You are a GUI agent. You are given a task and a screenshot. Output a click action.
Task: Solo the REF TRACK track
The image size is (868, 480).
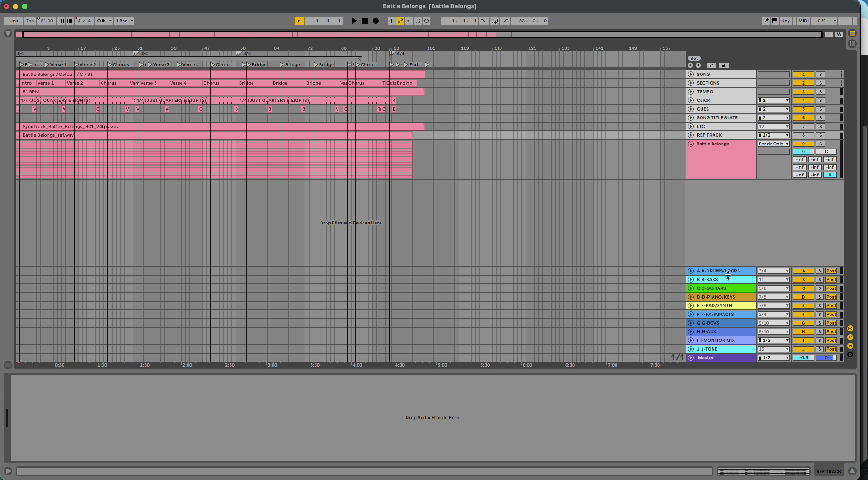tap(820, 135)
